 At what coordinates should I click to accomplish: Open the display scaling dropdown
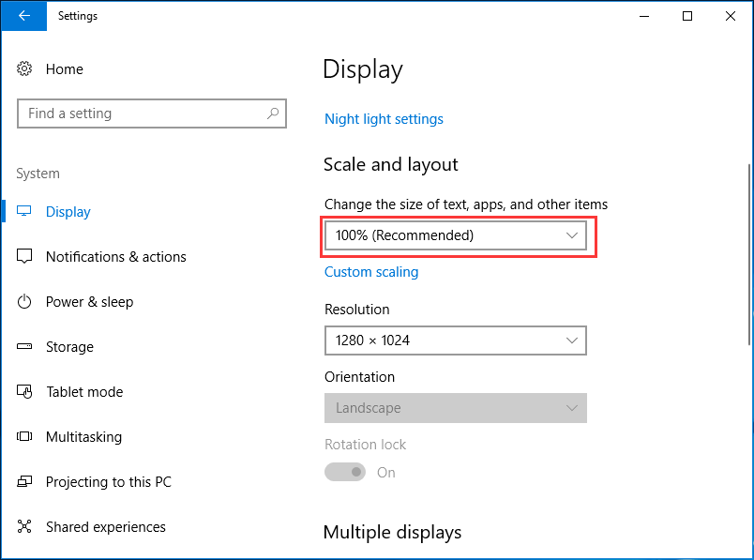(457, 235)
